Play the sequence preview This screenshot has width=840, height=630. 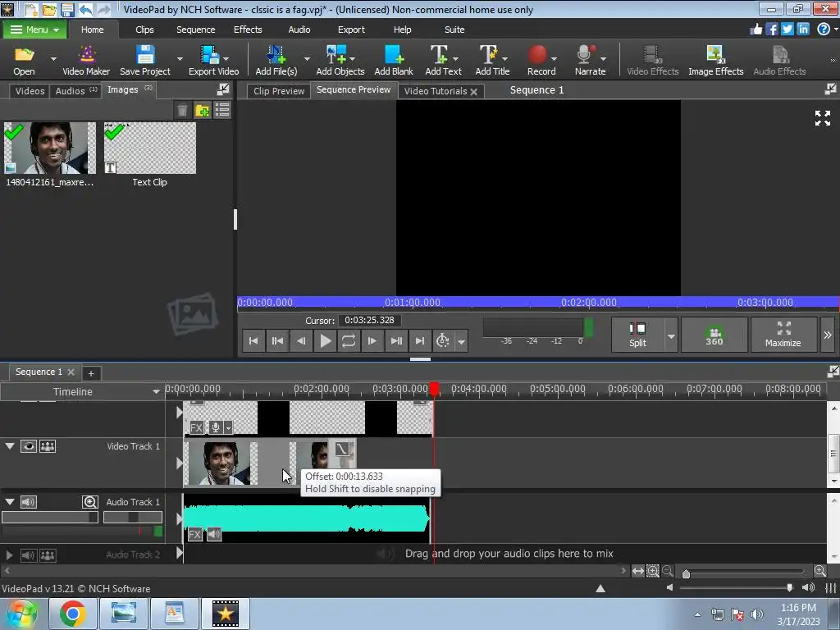point(325,340)
